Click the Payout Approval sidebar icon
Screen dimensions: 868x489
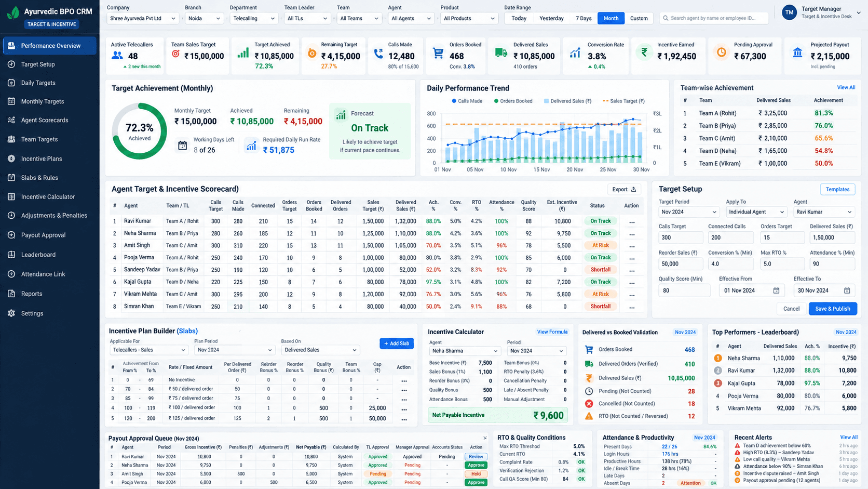[x=11, y=235]
